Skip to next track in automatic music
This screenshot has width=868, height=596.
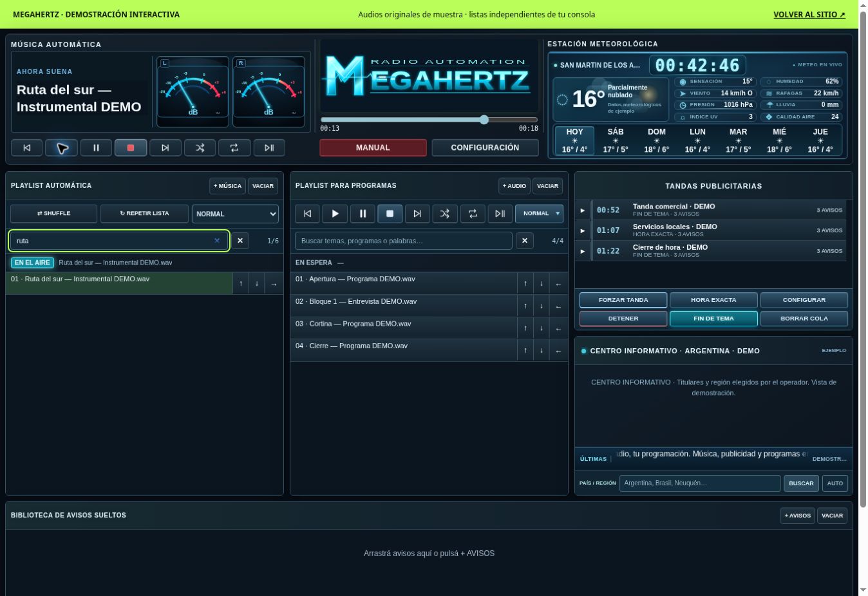(165, 147)
